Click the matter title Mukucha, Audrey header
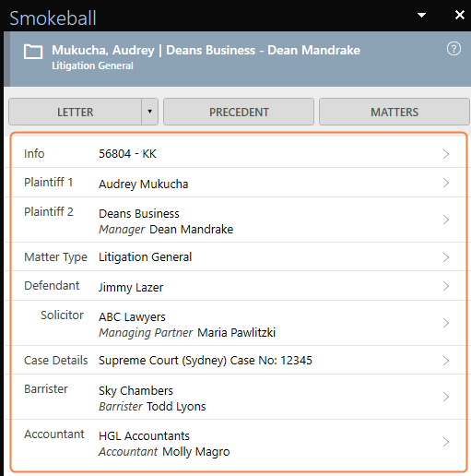Viewport: 471px width, 476px height. click(206, 50)
